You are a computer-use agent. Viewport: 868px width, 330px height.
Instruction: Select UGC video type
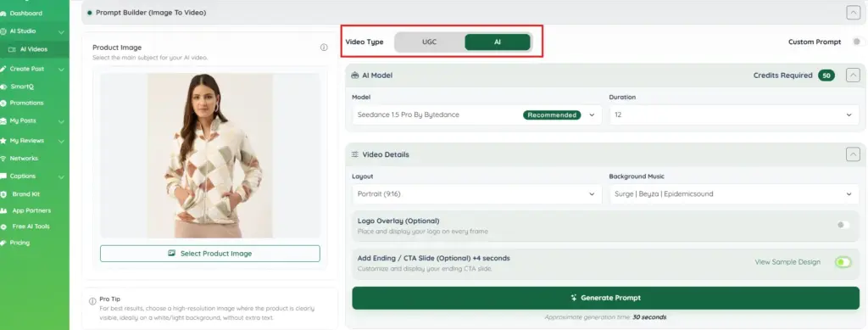430,42
